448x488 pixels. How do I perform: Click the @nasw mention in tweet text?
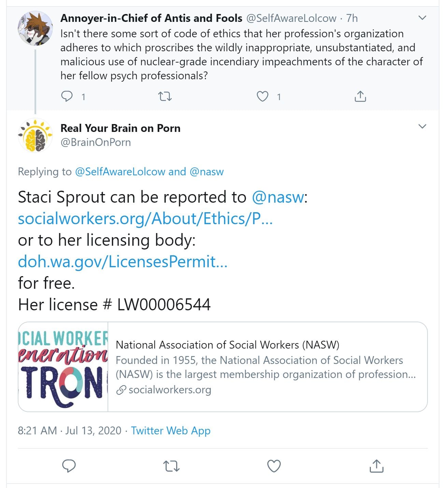point(278,197)
